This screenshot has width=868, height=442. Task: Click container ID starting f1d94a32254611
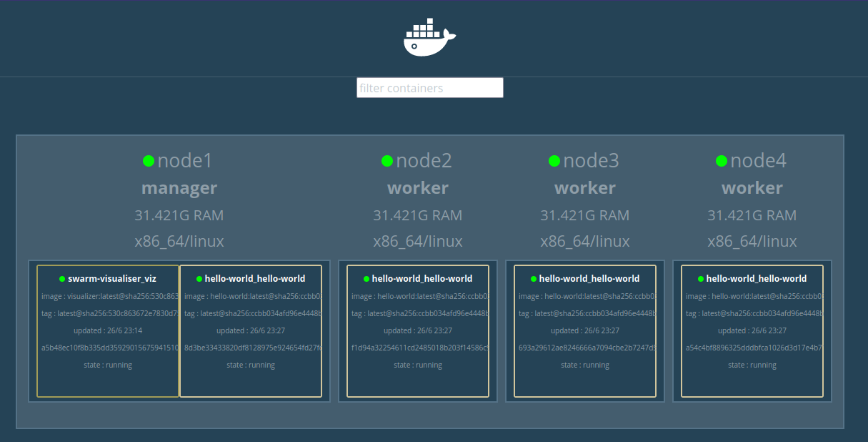coord(420,348)
